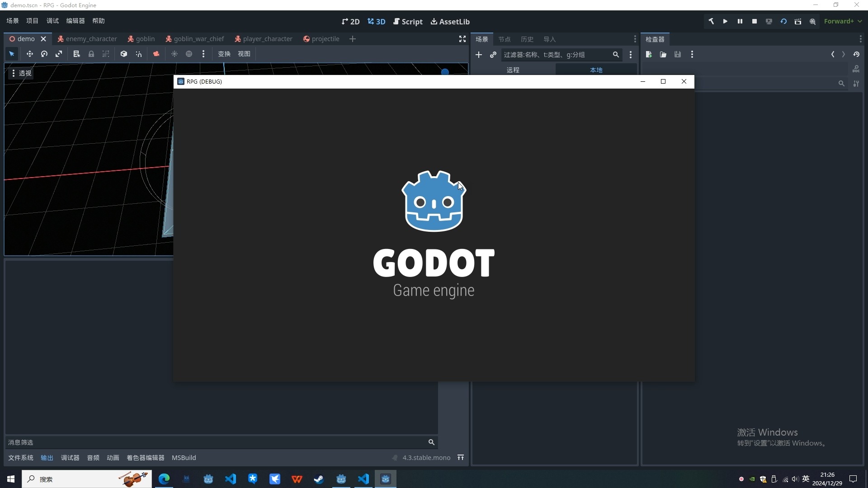Reload the current scene play icon
Image resolution: width=868 pixels, height=488 pixels.
(x=783, y=21)
